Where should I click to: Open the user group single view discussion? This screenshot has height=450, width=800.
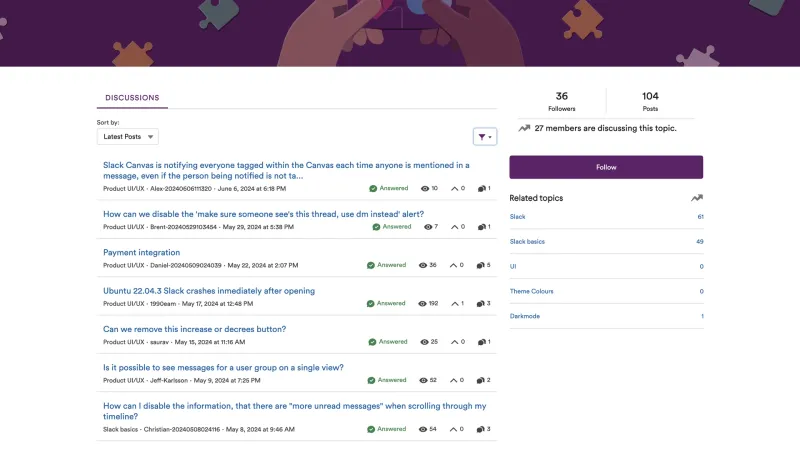[x=223, y=367]
